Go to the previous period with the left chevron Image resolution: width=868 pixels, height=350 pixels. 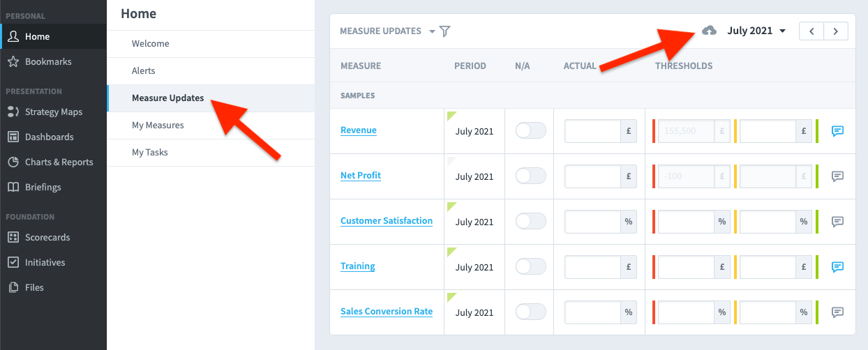point(811,31)
